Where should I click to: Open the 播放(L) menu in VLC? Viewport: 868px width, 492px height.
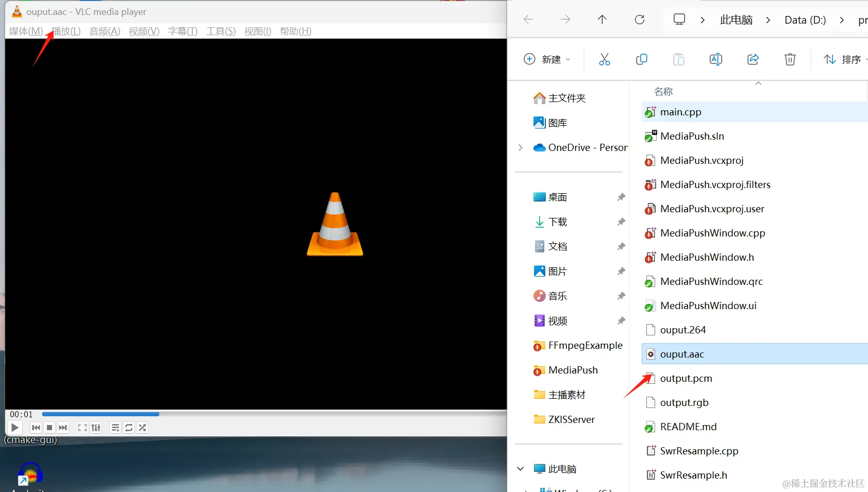pyautogui.click(x=67, y=31)
